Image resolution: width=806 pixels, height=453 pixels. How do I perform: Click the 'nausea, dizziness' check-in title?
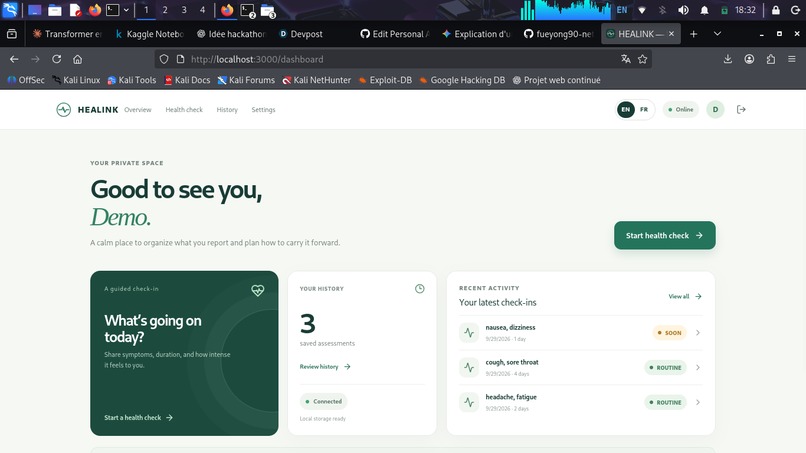[x=510, y=328]
